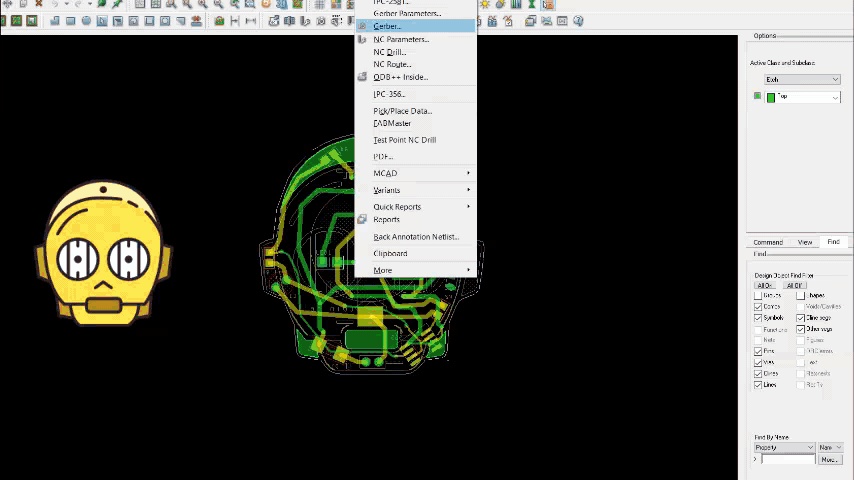Click the green pin icon in top toolbar
The height and width of the screenshot is (480, 854).
(x=117, y=4)
